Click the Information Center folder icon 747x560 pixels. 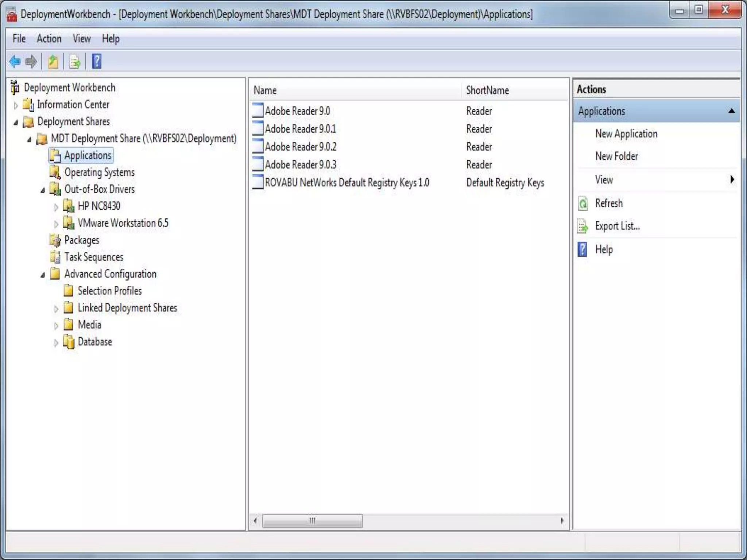pos(28,105)
